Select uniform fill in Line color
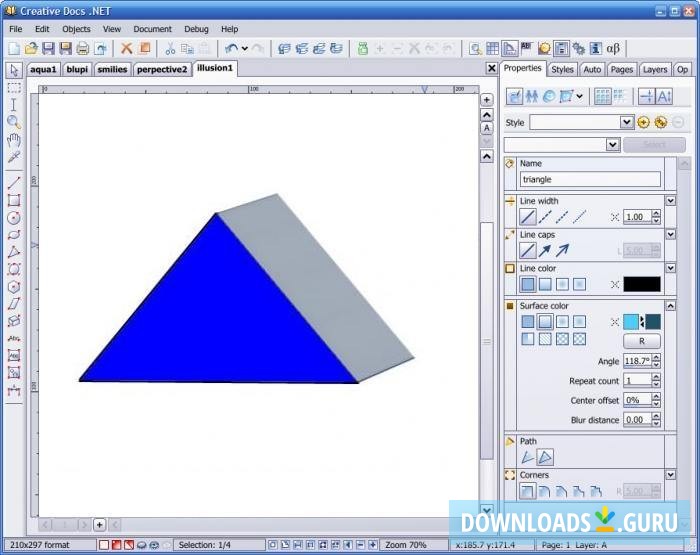 click(528, 284)
